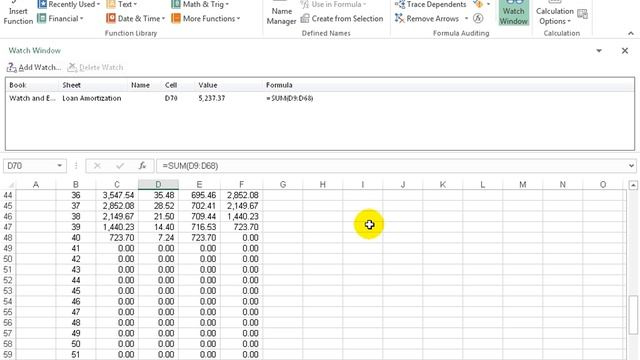Viewport: 640px width, 360px height.
Task: Open the Math & Trig functions menu
Action: pos(200,4)
